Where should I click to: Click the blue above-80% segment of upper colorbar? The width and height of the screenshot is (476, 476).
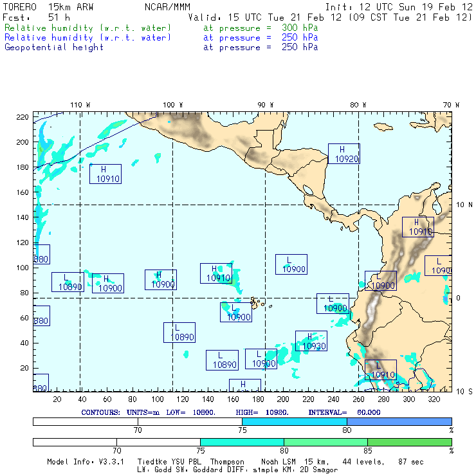pos(399,421)
